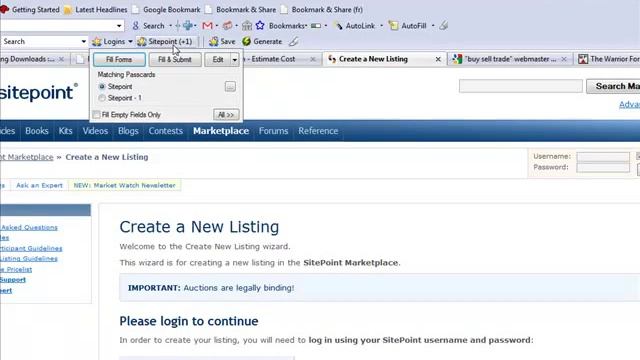This screenshot has height=360, width=640.
Task: Open Listing Guidelines sidebar link
Action: click(x=29, y=259)
